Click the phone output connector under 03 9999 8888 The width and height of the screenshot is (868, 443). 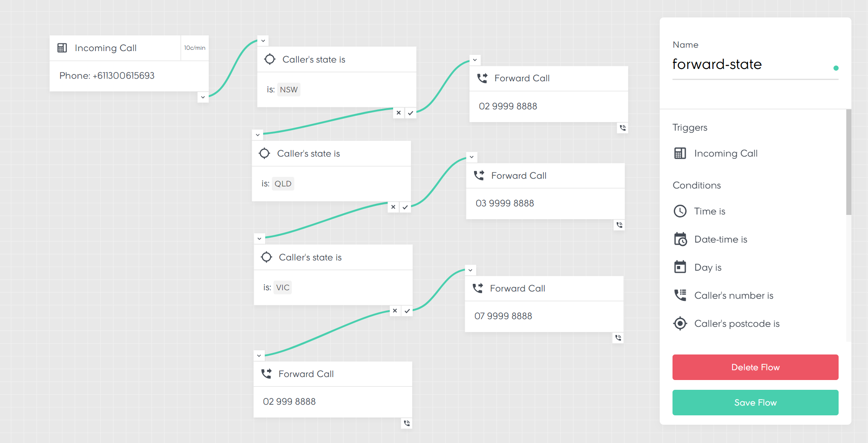(x=619, y=225)
